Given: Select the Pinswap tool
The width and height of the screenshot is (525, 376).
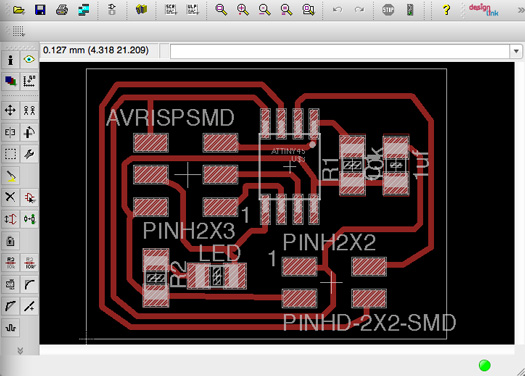Looking at the screenshot, I should point(10,219).
